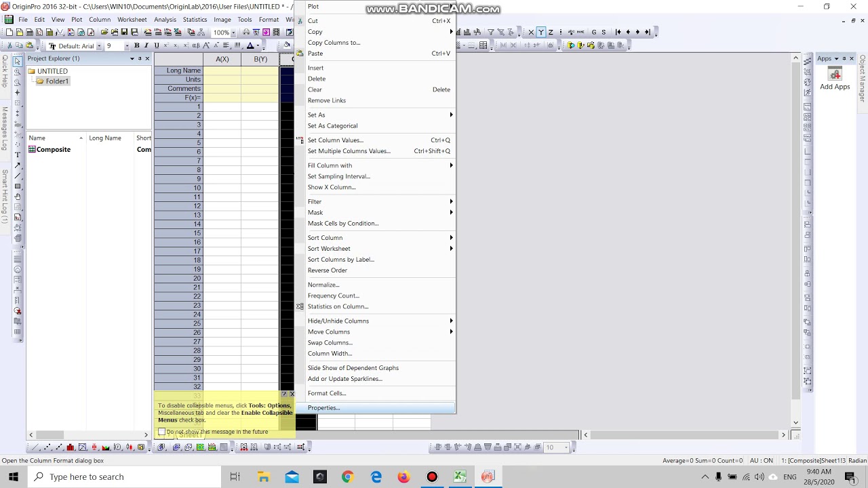Click the Move to First column icon
The width and height of the screenshot is (868, 488).
[x=618, y=32]
